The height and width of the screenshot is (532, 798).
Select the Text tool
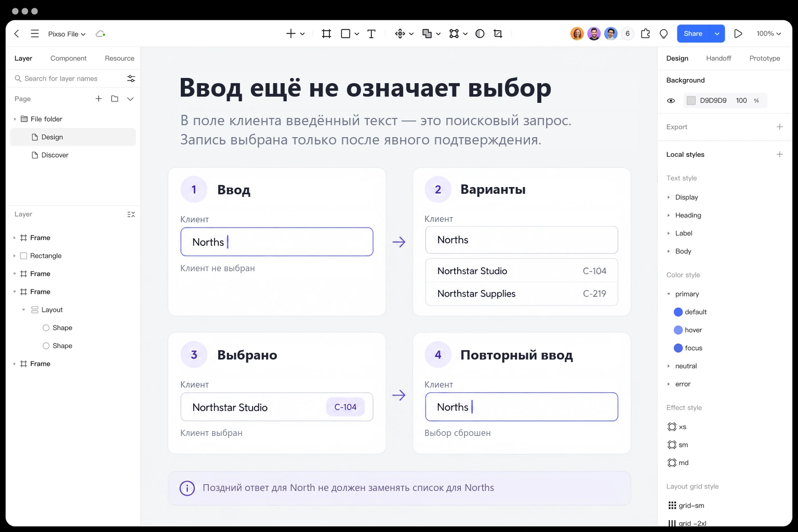(371, 34)
